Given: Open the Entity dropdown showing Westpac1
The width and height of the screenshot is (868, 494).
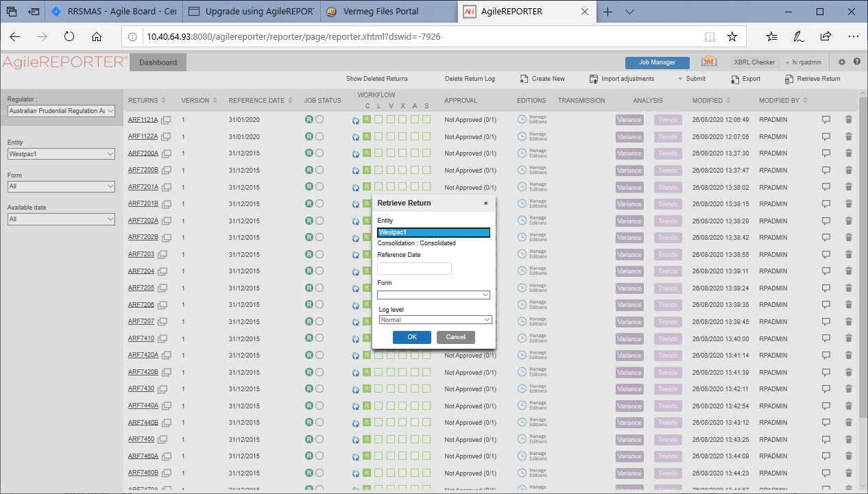Looking at the screenshot, I should click(x=61, y=153).
